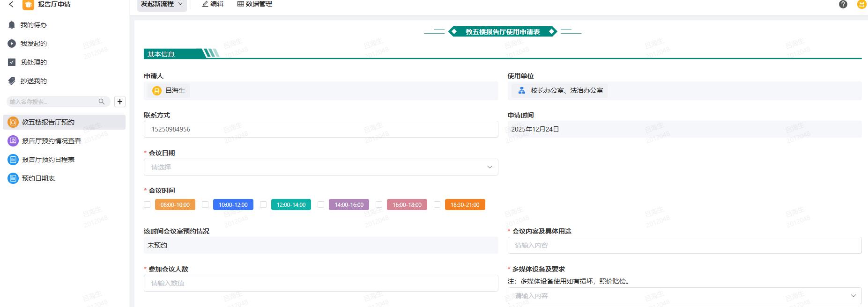Open 报告厅预约情况查看 in sidebar
This screenshot has height=307, width=868.
tap(51, 141)
